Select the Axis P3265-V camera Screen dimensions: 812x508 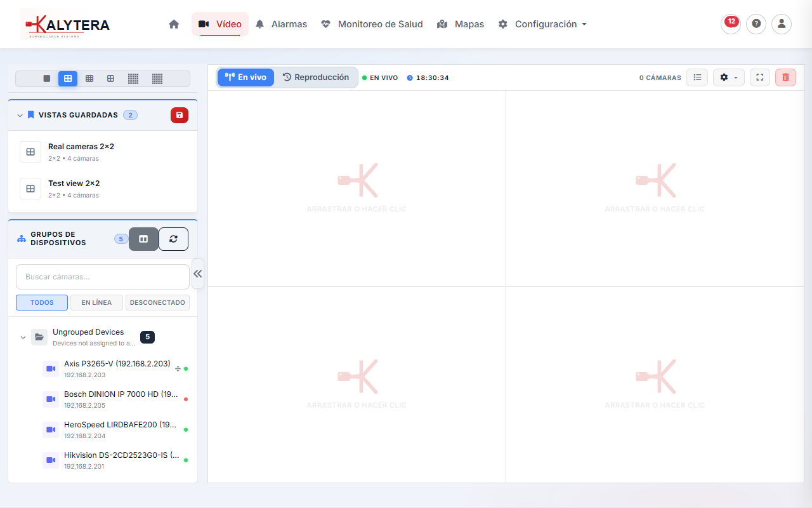tap(115, 369)
